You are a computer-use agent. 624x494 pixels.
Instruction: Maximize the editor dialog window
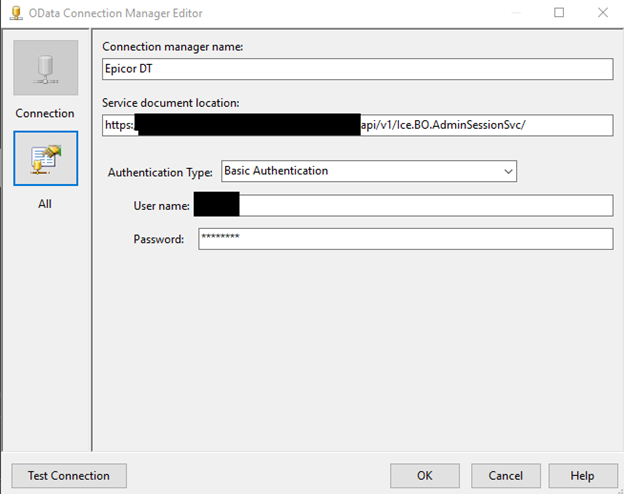pos(559,13)
